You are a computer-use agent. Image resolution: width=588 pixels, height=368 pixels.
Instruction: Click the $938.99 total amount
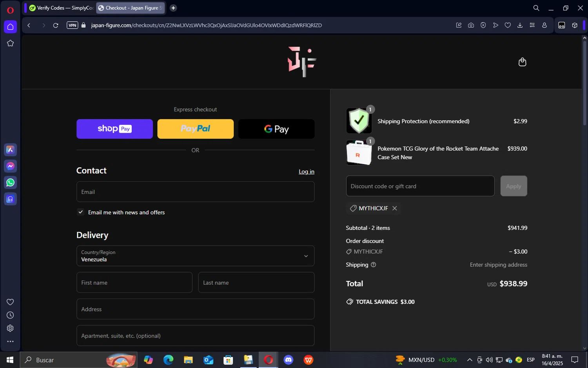pos(514,284)
